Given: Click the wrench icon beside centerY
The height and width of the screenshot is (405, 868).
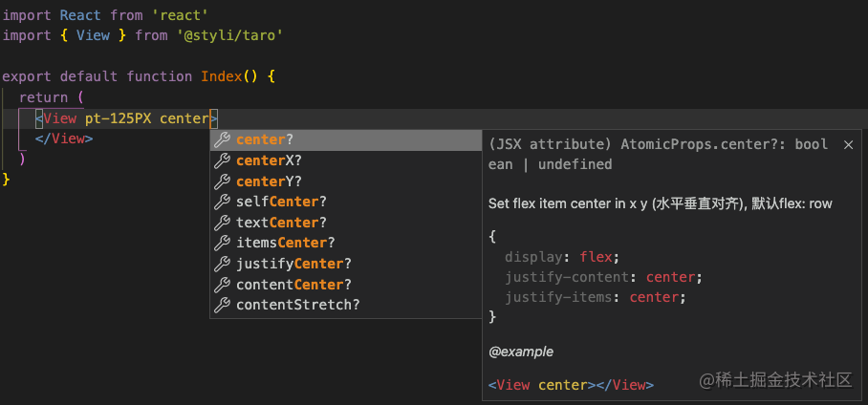Looking at the screenshot, I should click(x=222, y=181).
